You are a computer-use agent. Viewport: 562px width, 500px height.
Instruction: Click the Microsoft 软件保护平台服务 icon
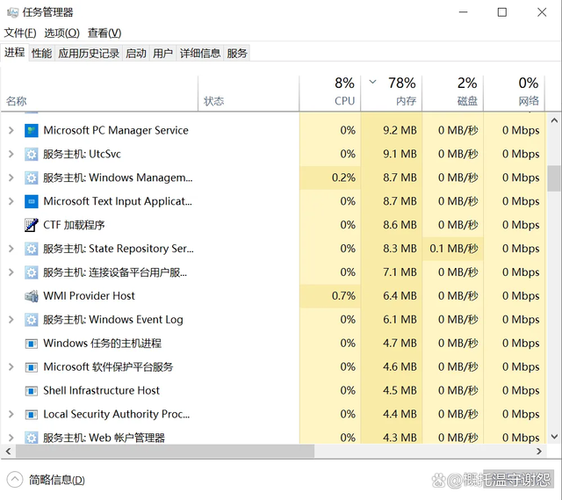[31, 367]
